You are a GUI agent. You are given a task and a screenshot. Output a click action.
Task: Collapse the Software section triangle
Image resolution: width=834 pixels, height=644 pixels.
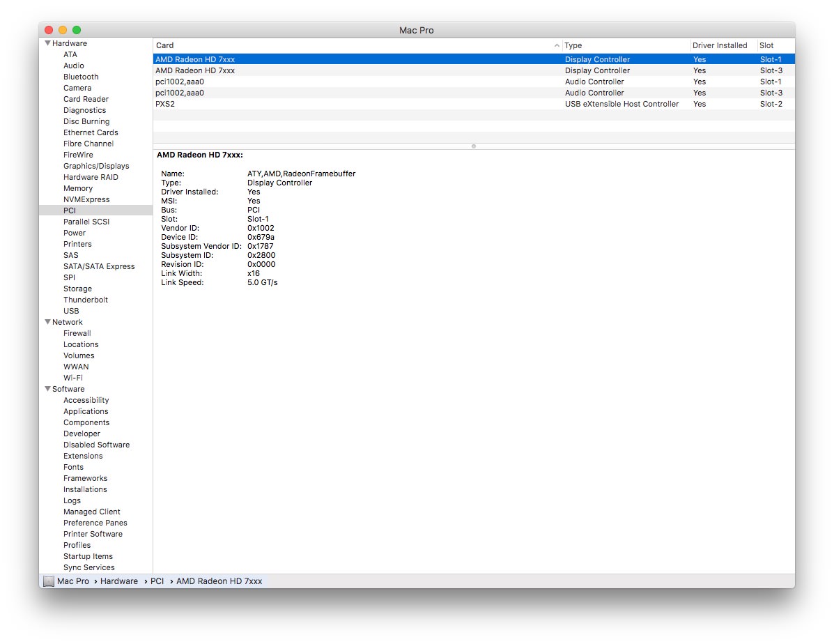tap(48, 389)
